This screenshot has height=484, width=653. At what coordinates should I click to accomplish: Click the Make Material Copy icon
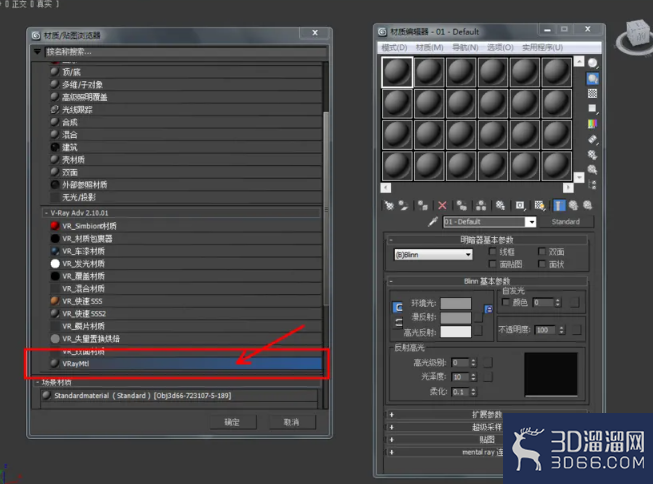pyautogui.click(x=461, y=205)
